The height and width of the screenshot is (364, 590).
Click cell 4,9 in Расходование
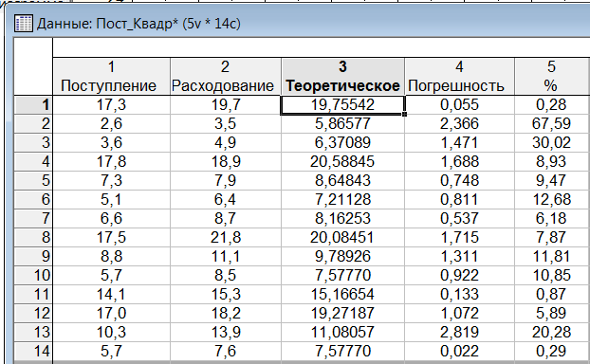coord(226,143)
